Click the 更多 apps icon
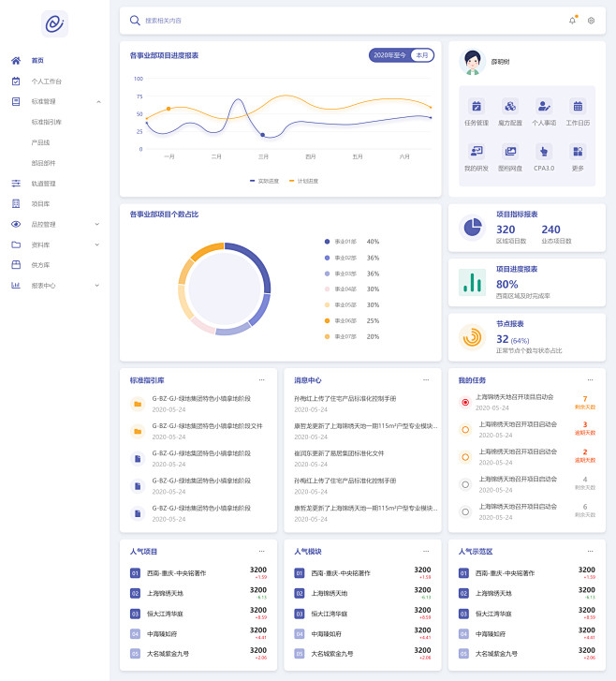Screen dimensions: 616x681 point(578,151)
